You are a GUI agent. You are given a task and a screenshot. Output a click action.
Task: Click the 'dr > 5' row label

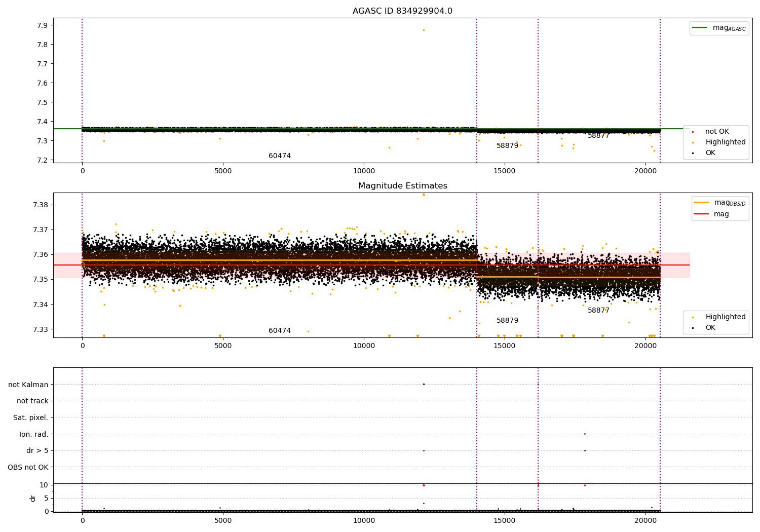37,450
